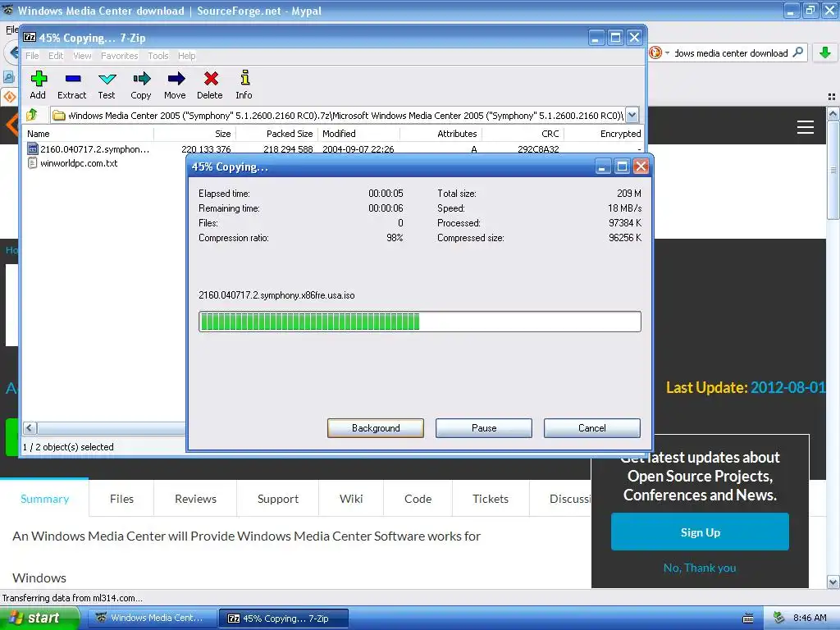
Task: Click the browser scrollbar down arrow
Action: [x=833, y=582]
